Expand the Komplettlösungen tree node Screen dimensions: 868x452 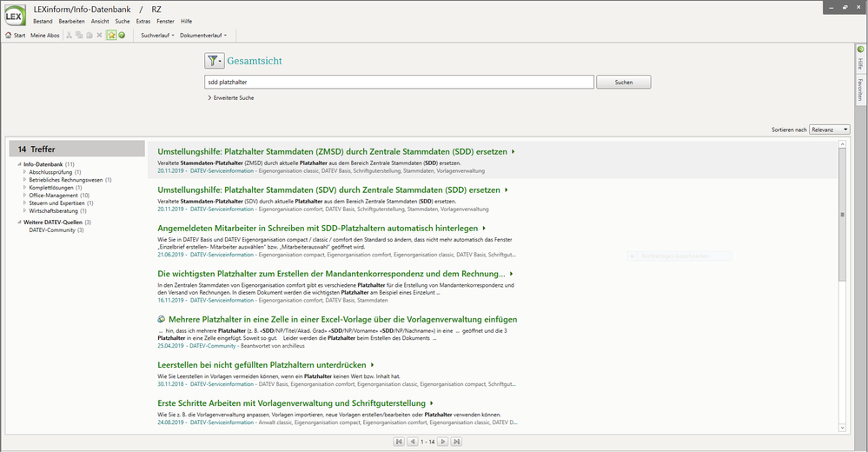[x=25, y=188]
